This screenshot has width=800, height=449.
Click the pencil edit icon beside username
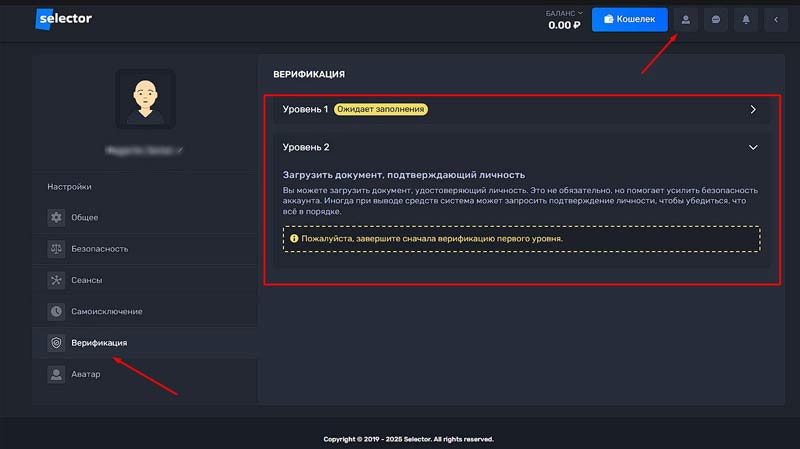click(x=181, y=149)
